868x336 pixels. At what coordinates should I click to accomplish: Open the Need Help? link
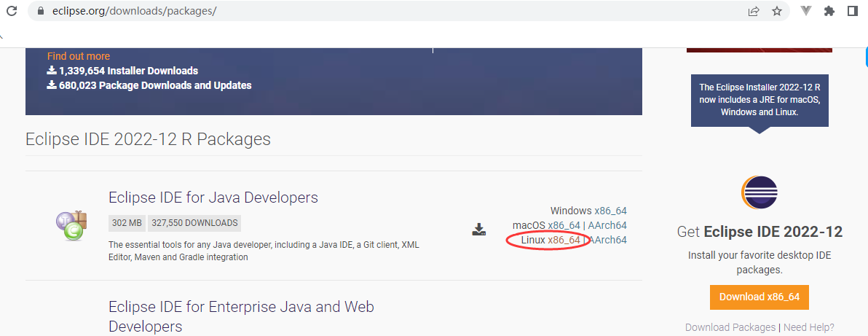click(809, 327)
